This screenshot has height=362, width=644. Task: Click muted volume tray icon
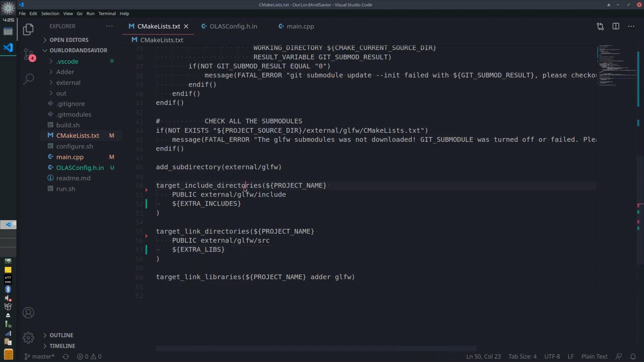click(x=8, y=298)
